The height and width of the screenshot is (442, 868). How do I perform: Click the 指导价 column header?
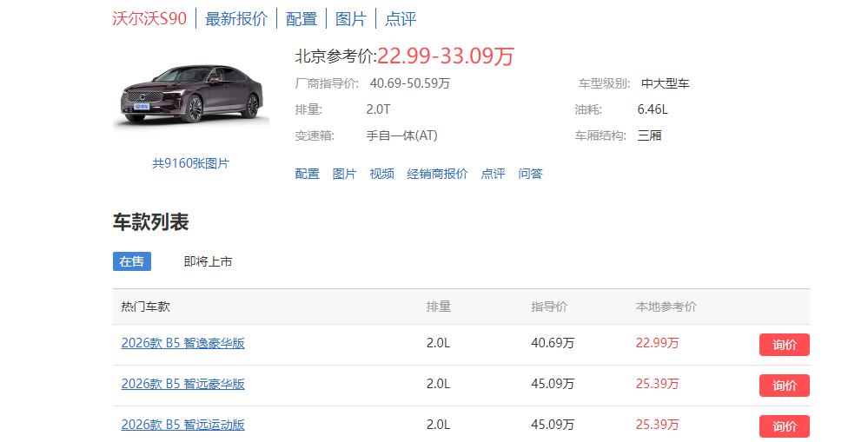[x=549, y=307]
